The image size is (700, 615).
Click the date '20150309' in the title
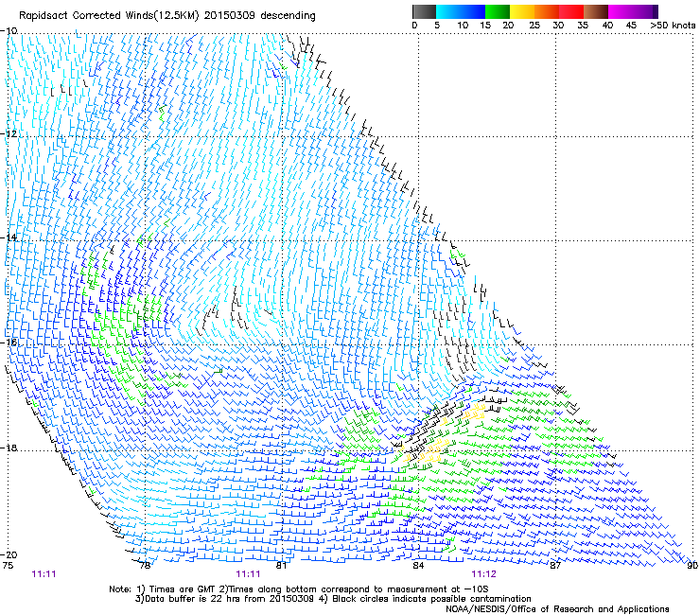[x=230, y=16]
